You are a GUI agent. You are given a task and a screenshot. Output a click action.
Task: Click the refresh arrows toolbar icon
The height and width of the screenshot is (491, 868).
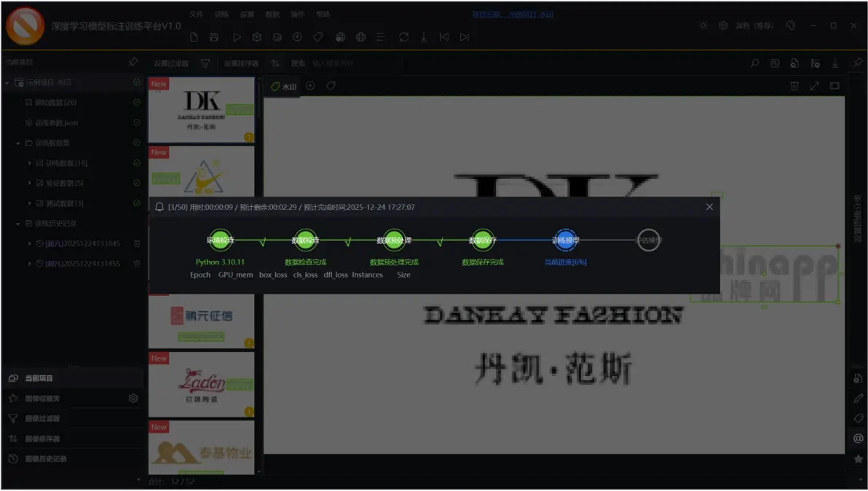(x=403, y=37)
